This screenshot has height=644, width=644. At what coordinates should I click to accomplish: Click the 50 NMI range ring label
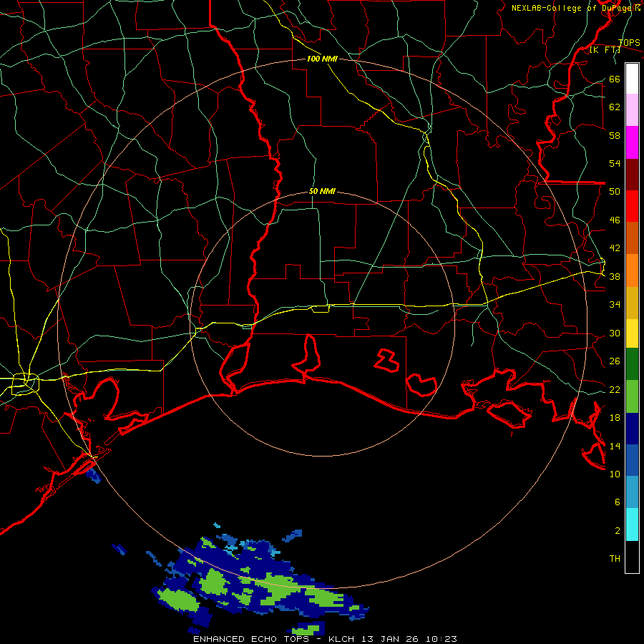pyautogui.click(x=322, y=191)
